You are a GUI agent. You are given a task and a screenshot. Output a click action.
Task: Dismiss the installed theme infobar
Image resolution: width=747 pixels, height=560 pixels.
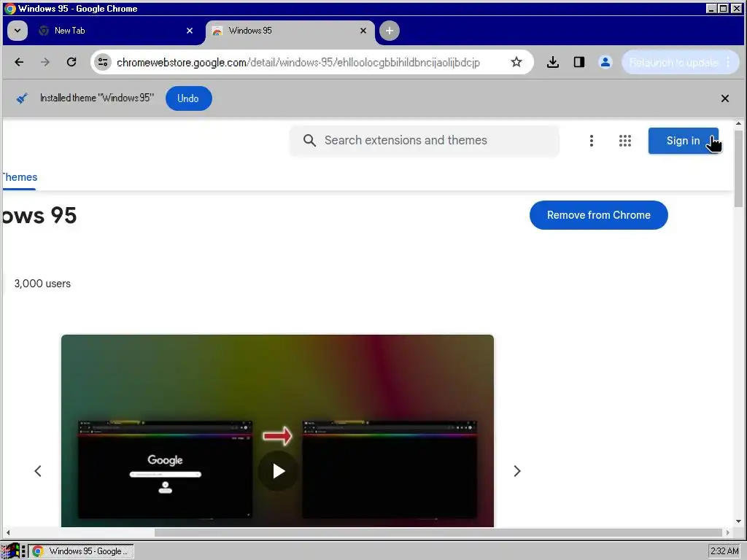724,98
